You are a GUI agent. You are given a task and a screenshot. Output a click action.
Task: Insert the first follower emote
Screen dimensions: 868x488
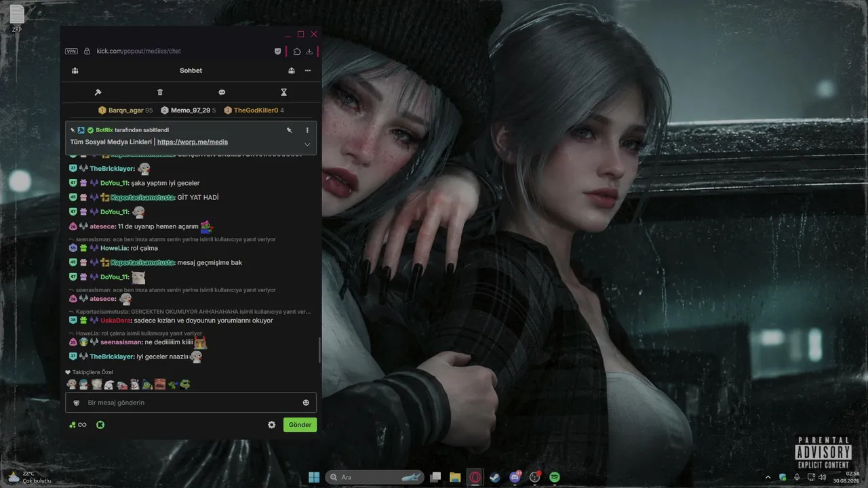point(71,384)
